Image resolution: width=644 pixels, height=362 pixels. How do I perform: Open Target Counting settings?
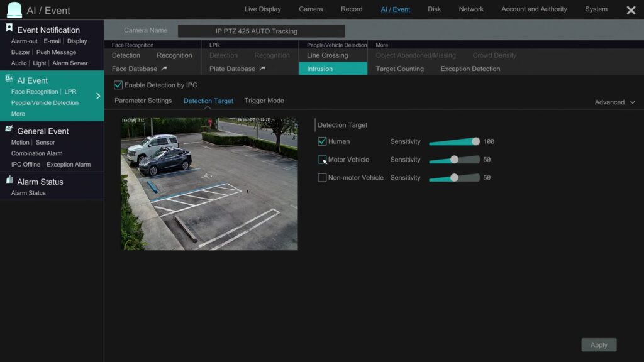tap(399, 69)
